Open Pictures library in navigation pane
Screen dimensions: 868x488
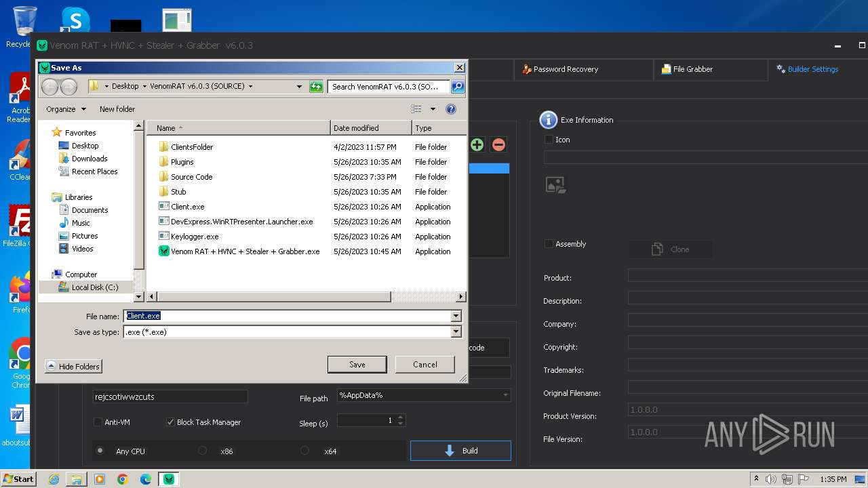point(85,236)
